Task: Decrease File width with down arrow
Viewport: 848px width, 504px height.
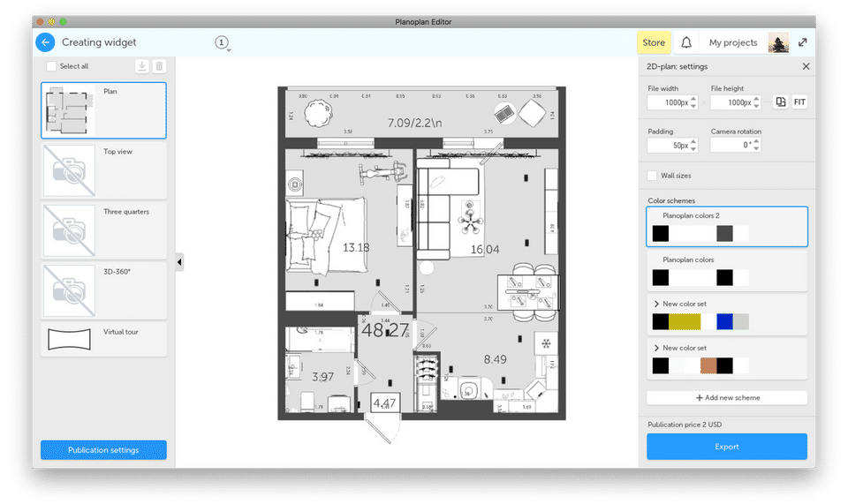Action: click(693, 106)
